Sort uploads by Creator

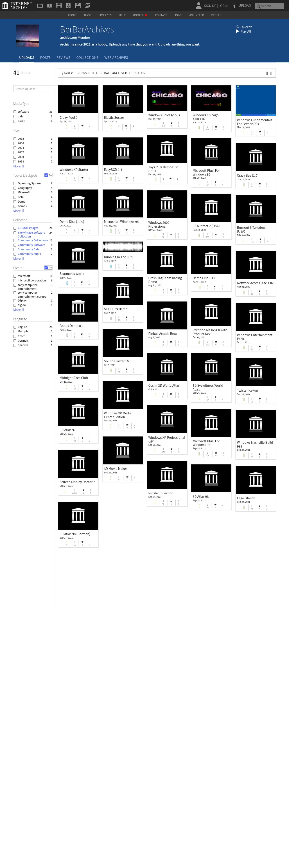(x=138, y=73)
